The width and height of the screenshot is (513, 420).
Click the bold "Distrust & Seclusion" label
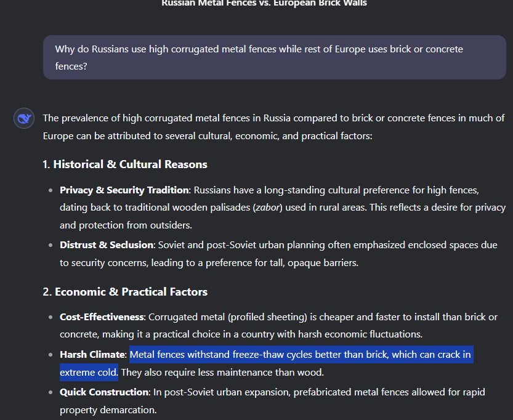coord(107,245)
